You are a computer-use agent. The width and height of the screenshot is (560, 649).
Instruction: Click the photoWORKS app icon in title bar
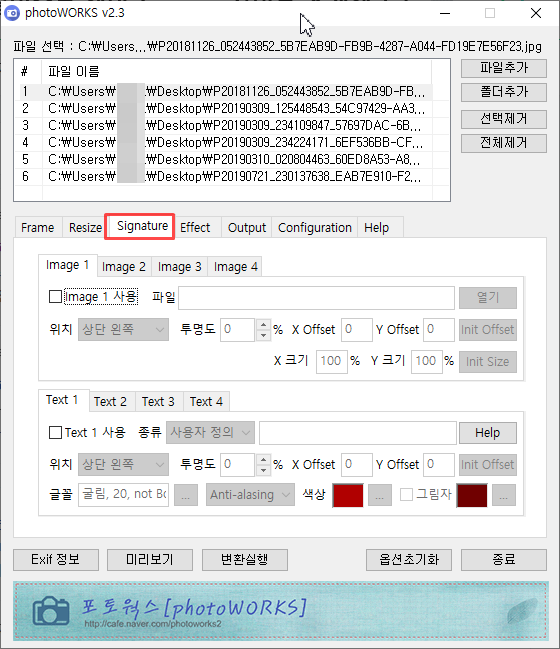click(12, 13)
